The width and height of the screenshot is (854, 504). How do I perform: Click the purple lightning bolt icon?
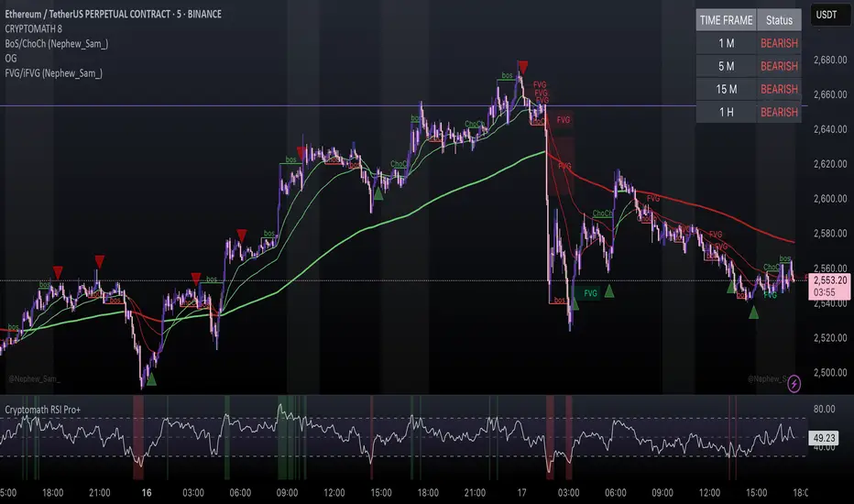coord(794,384)
